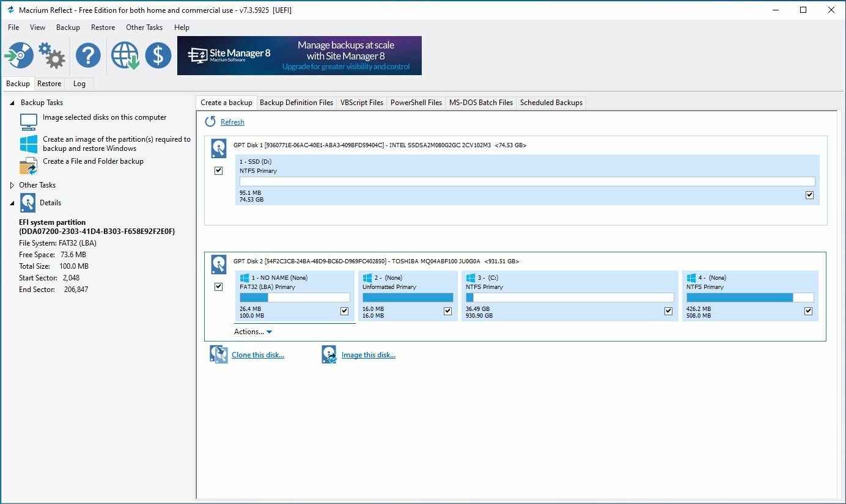
Task: Click the question mark help icon
Action: coord(88,56)
